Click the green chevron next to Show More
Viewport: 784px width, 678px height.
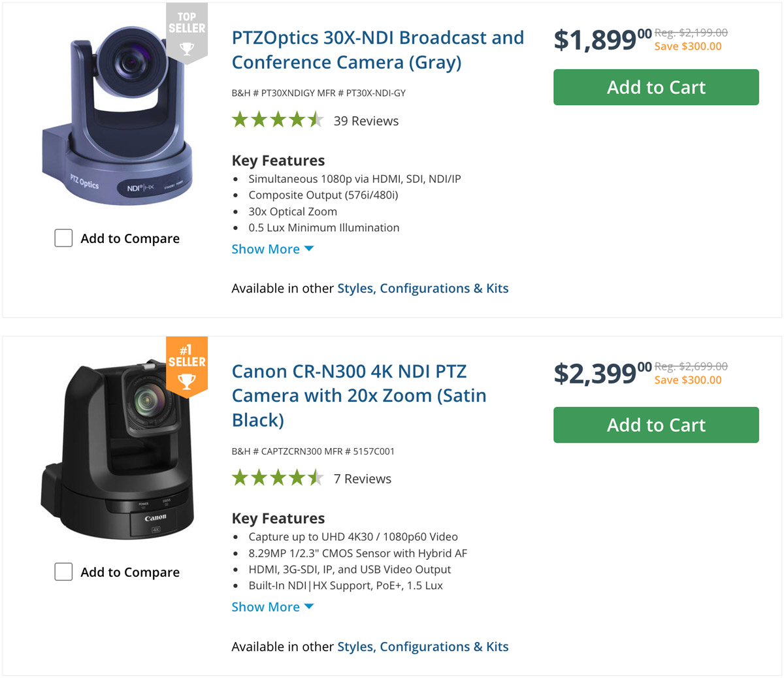(308, 249)
